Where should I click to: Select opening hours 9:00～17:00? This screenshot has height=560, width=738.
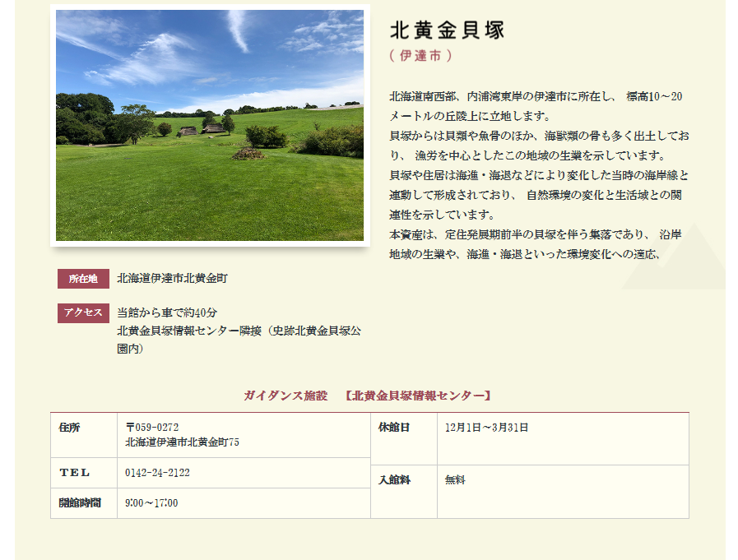(x=151, y=502)
